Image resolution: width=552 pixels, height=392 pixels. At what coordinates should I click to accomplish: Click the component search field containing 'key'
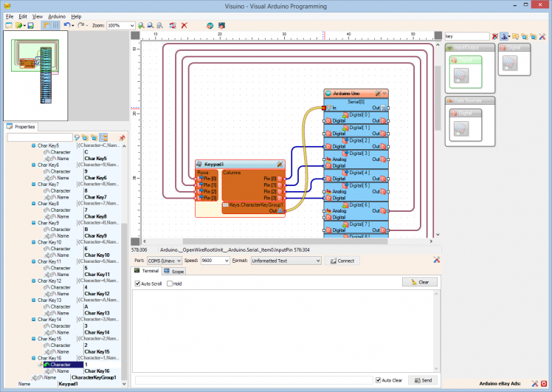(467, 35)
